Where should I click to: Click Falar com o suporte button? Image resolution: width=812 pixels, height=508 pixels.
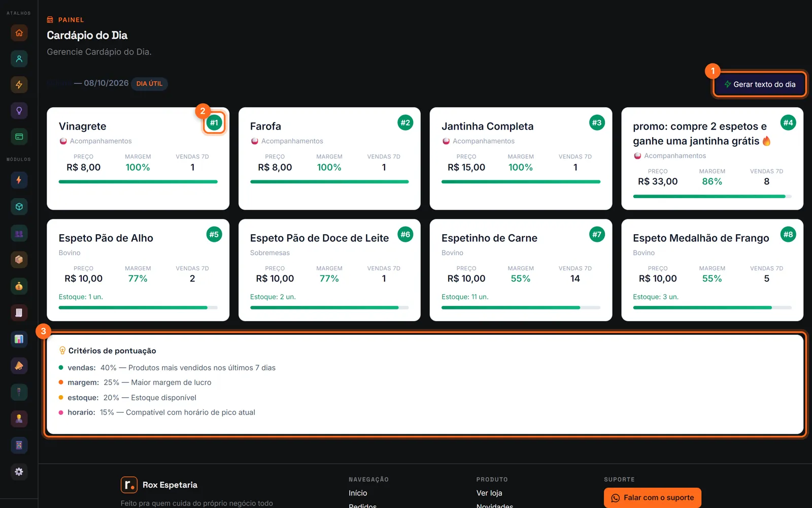pos(652,498)
